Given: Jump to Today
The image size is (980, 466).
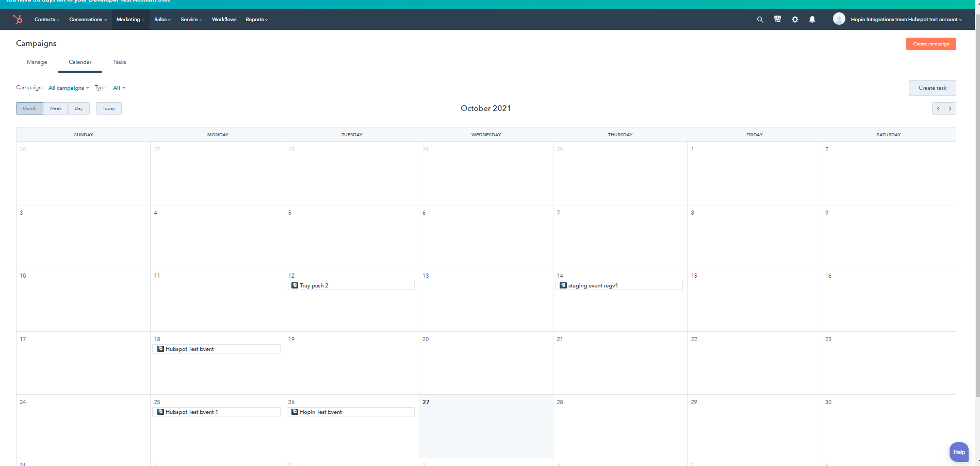Looking at the screenshot, I should coord(109,108).
